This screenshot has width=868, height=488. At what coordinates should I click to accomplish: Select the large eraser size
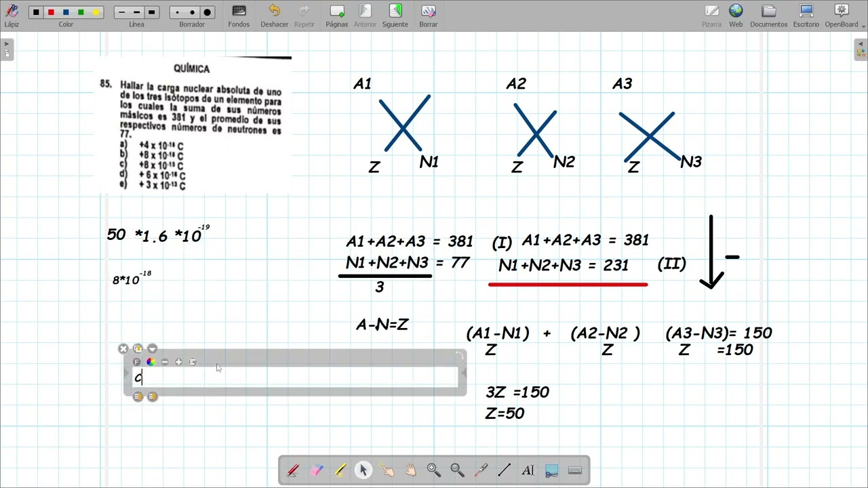(x=208, y=12)
